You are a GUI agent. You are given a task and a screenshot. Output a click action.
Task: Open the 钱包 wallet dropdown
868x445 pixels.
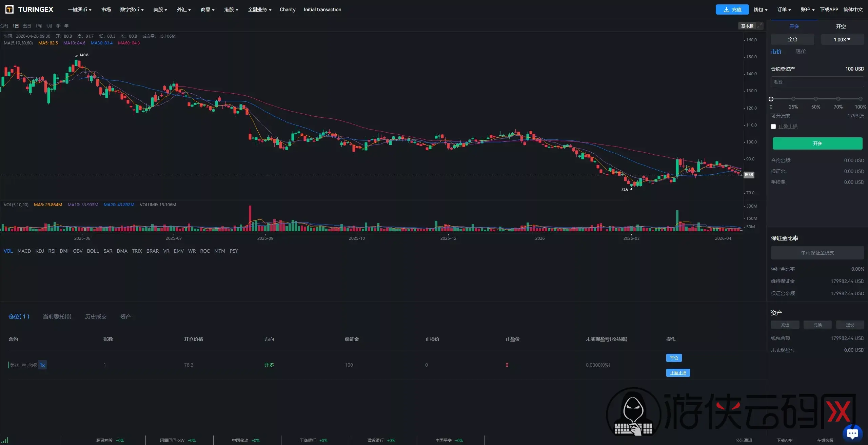[761, 9]
